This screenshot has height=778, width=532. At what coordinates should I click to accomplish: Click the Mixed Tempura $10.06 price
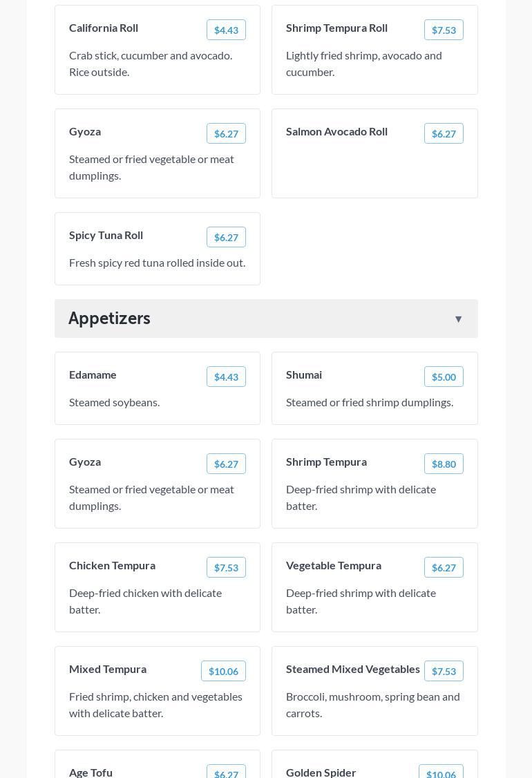click(x=223, y=671)
